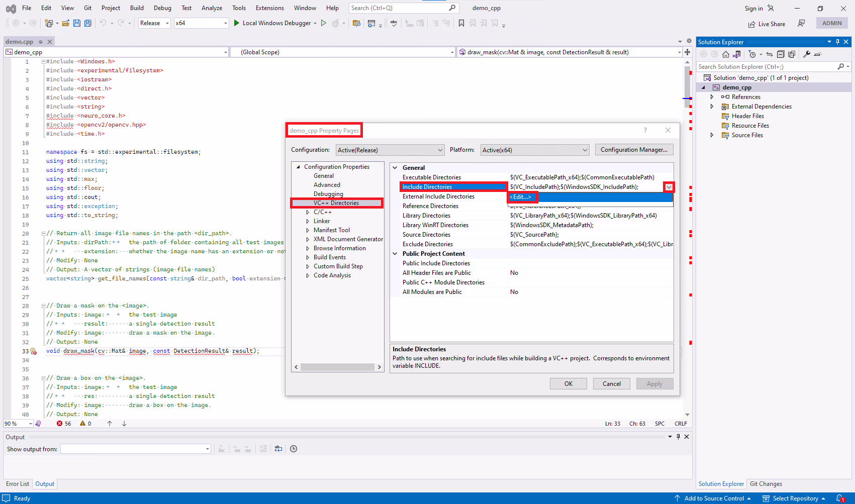This screenshot has height=504, width=855.
Task: Open file with the folder icon
Action: (66, 23)
